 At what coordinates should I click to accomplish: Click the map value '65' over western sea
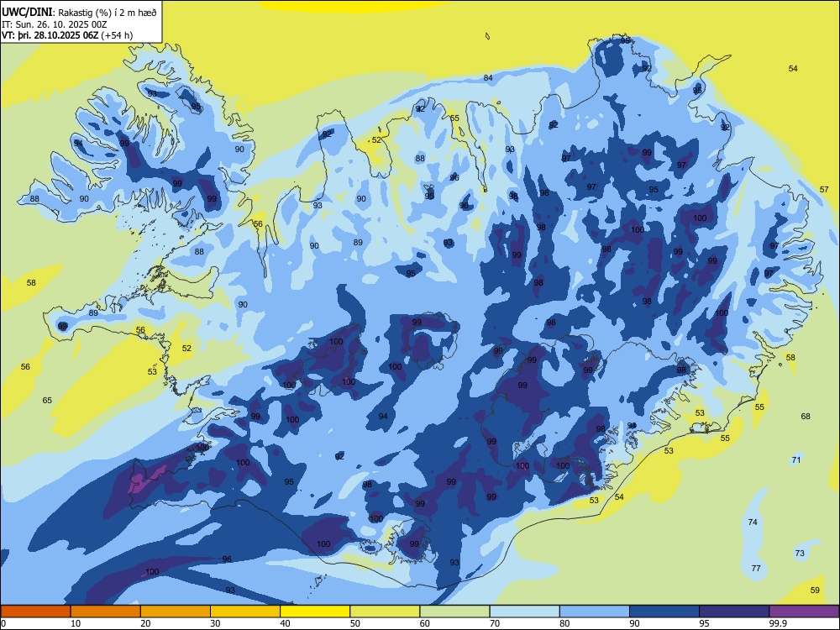point(47,400)
